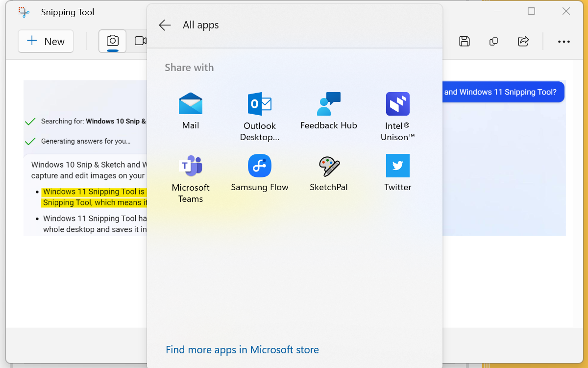This screenshot has width=588, height=368.
Task: Choose Samsung Flow for sharing
Action: (259, 172)
